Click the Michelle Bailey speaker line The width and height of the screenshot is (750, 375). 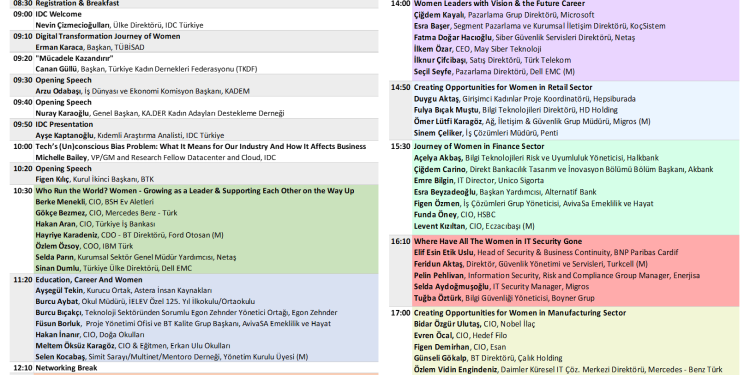tap(156, 157)
